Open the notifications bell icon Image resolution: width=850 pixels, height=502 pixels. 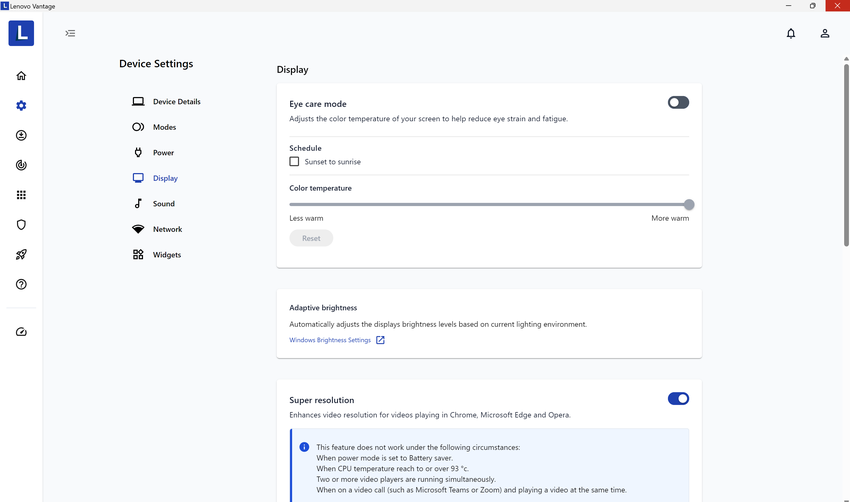pyautogui.click(x=791, y=33)
